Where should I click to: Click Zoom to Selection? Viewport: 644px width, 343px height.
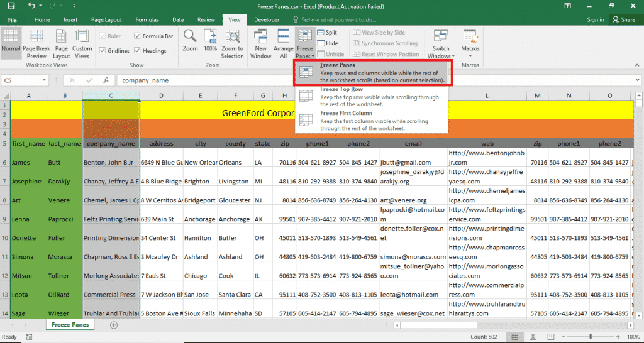pyautogui.click(x=232, y=42)
